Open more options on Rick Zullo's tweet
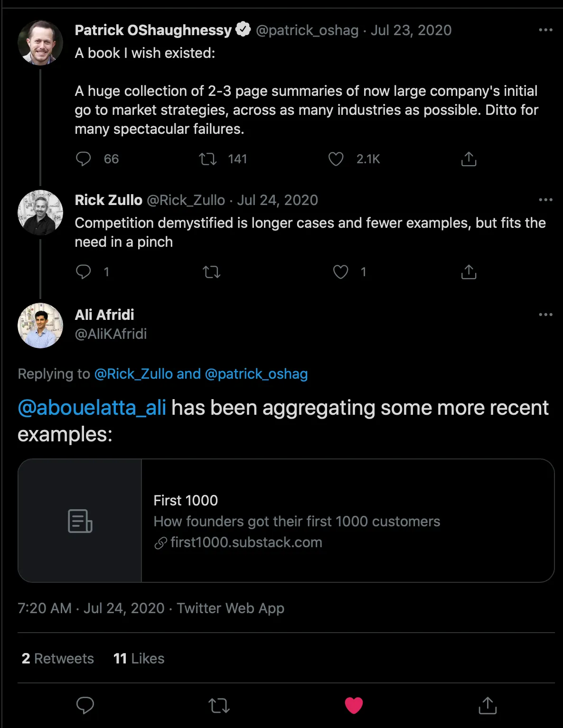 pyautogui.click(x=545, y=200)
